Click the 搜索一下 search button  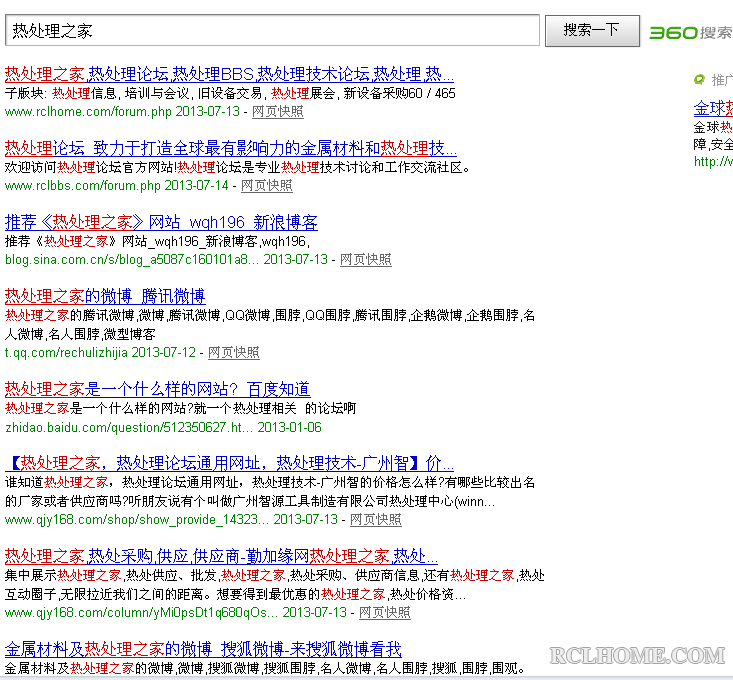point(592,30)
